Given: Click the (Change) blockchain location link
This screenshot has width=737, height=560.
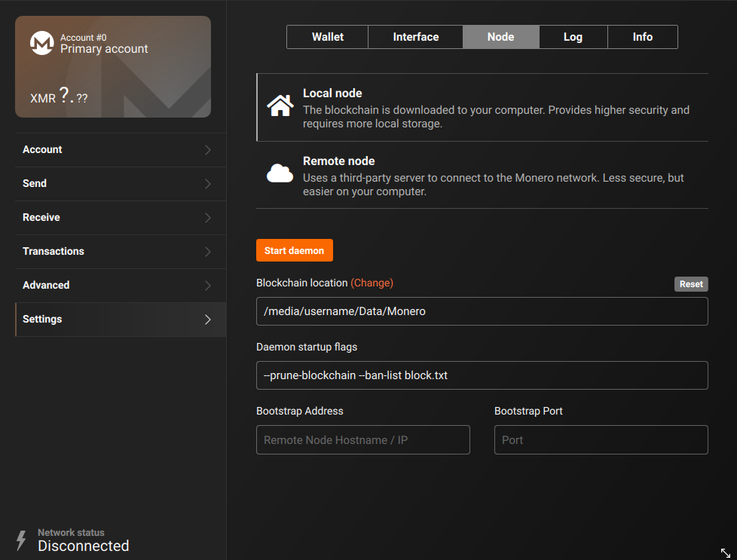Looking at the screenshot, I should 372,283.
